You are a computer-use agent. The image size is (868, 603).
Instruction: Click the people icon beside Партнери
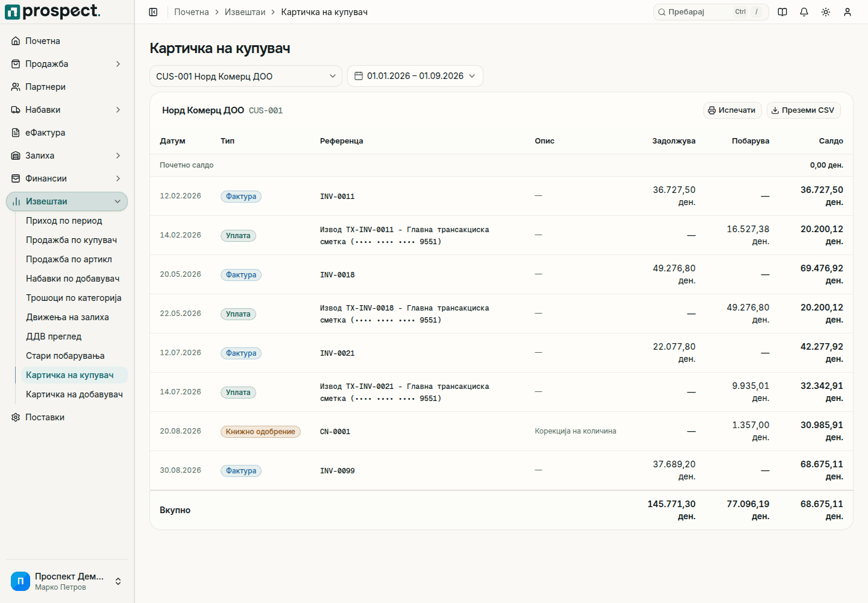pyautogui.click(x=16, y=87)
